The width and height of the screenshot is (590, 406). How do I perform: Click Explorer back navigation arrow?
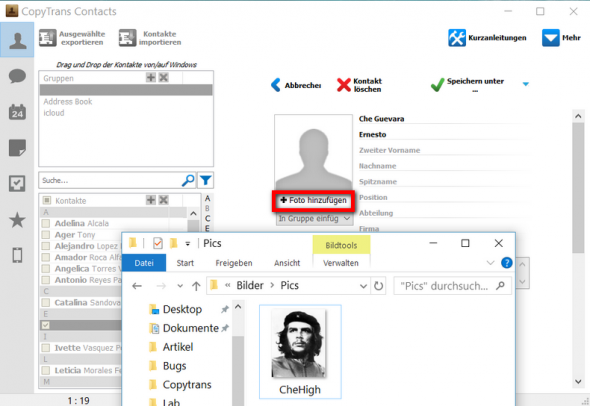click(137, 286)
